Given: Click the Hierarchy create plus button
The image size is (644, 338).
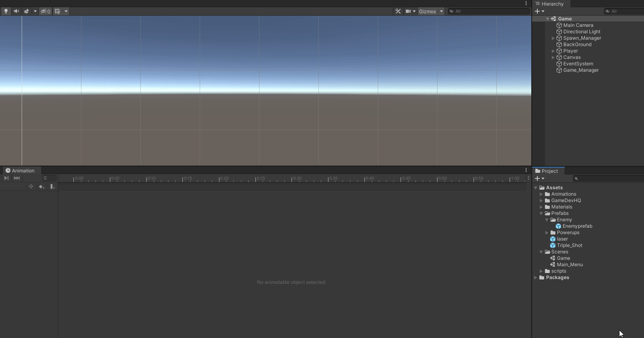Looking at the screenshot, I should click(x=537, y=11).
